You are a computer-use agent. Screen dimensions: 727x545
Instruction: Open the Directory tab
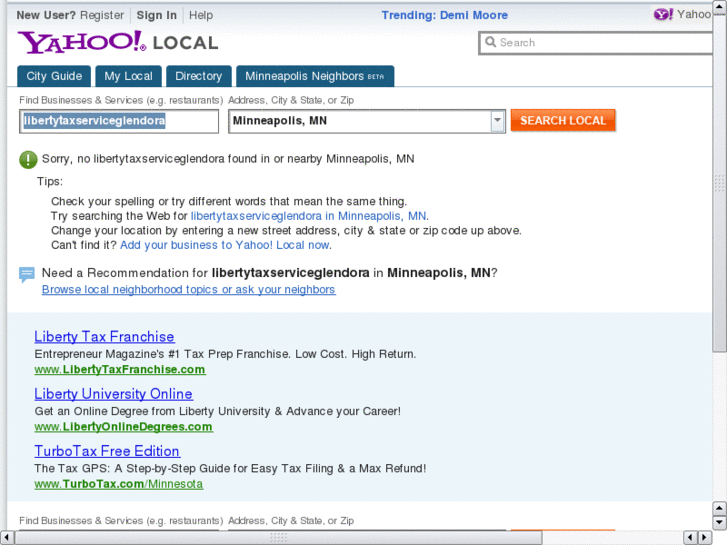[198, 76]
